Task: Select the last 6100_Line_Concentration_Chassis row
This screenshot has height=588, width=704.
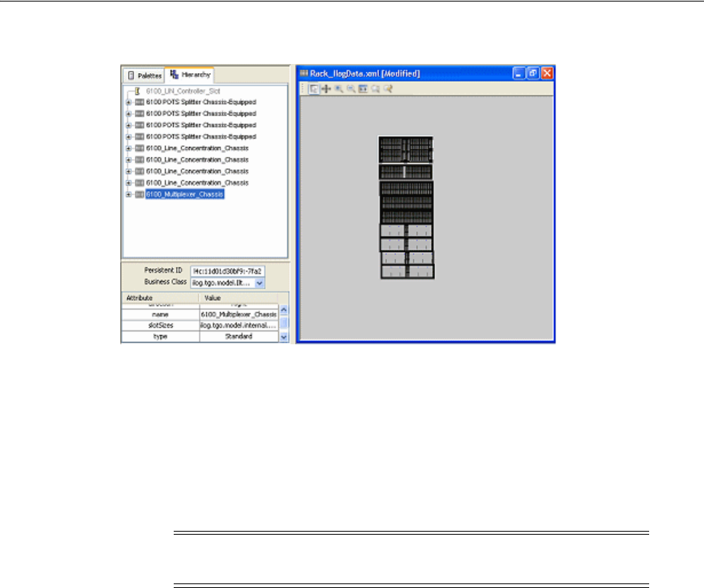Action: 197,183
